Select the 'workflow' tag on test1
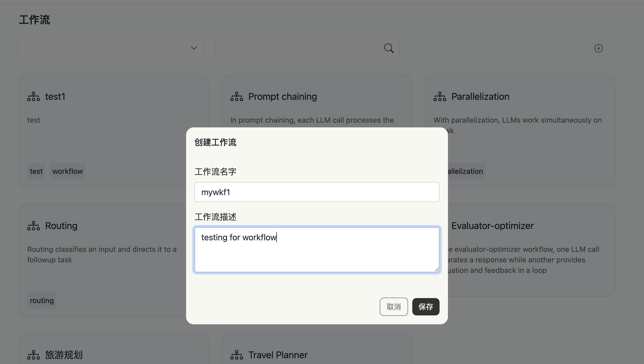The width and height of the screenshot is (644, 364). (x=67, y=171)
